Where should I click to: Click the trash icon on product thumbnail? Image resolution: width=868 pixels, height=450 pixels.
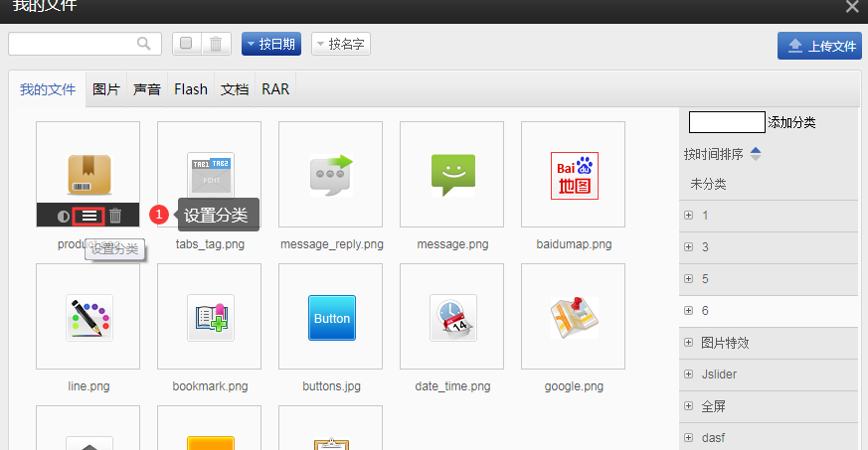[x=115, y=216]
